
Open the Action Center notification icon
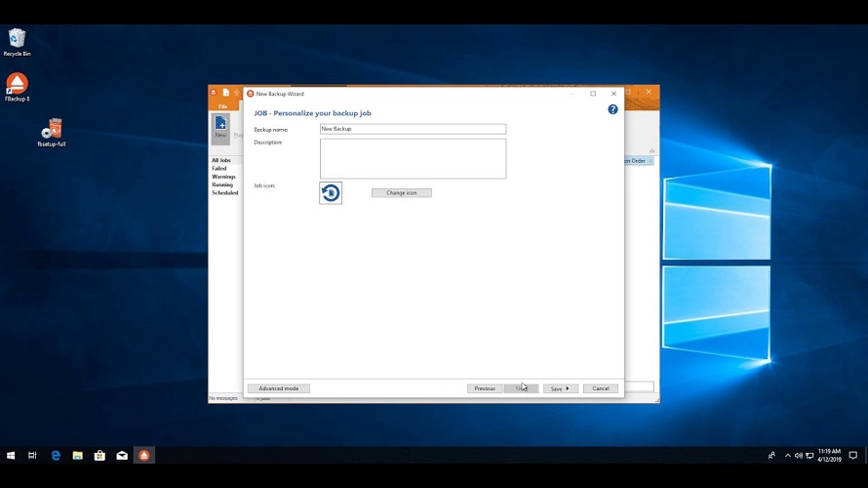pyautogui.click(x=853, y=456)
